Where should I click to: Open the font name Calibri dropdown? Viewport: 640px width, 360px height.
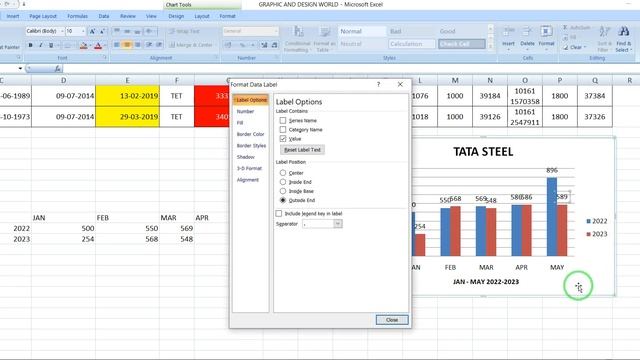62,31
